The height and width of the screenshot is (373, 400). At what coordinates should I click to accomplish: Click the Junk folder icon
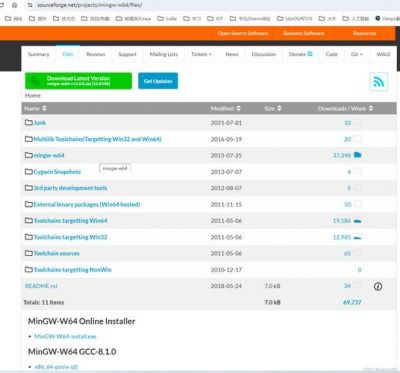click(x=29, y=122)
